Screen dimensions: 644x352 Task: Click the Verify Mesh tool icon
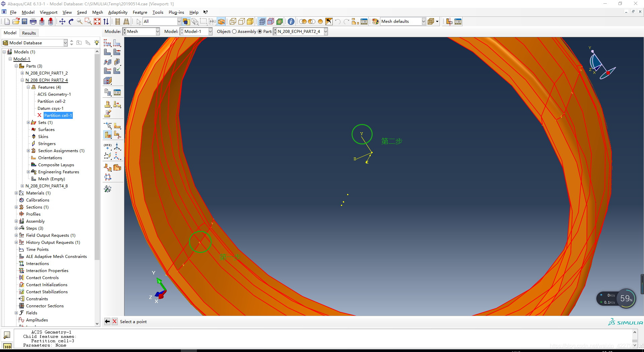point(117,71)
